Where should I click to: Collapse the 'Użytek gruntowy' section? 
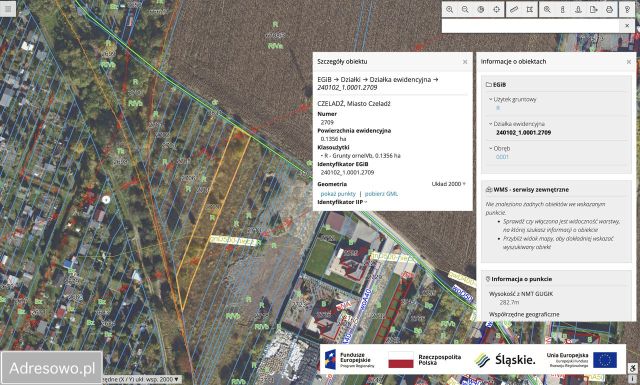513,99
